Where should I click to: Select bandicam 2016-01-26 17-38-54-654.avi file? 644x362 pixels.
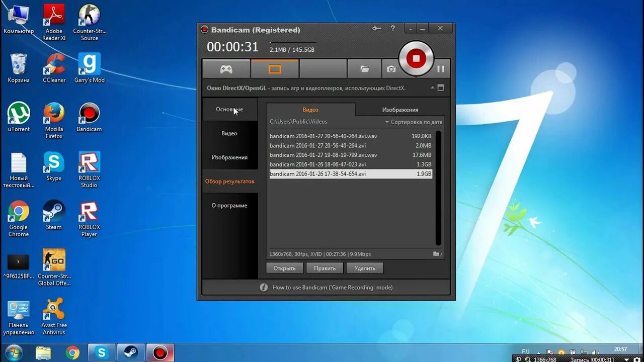point(351,174)
